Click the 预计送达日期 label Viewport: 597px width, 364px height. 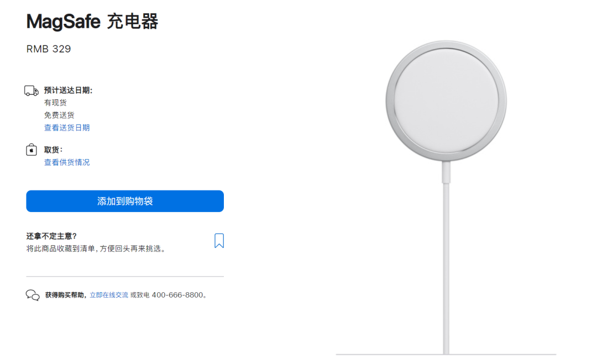pyautogui.click(x=68, y=91)
